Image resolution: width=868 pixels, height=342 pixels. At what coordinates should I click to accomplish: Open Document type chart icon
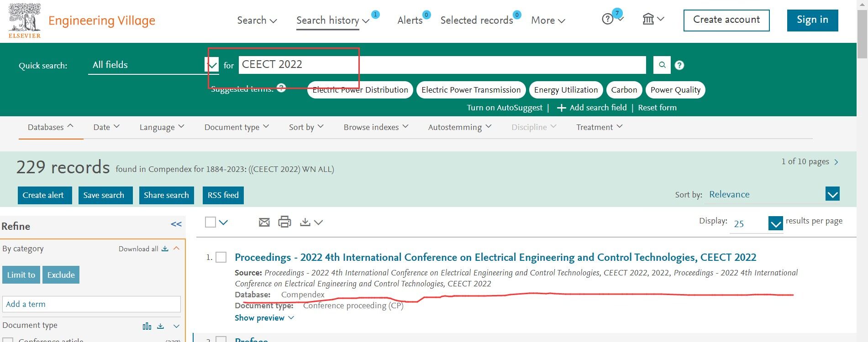[147, 326]
